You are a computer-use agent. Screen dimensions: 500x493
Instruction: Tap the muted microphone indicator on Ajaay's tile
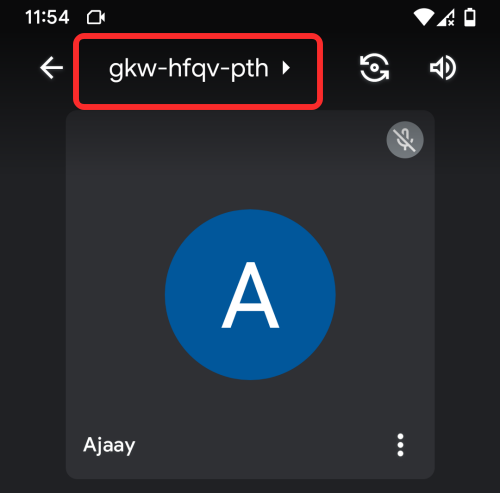tap(405, 140)
